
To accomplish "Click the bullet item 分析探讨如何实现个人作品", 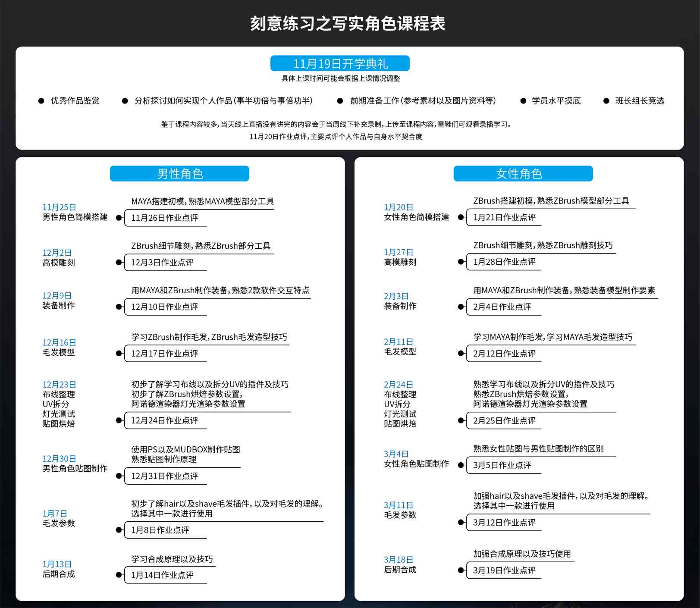I will point(223,100).
